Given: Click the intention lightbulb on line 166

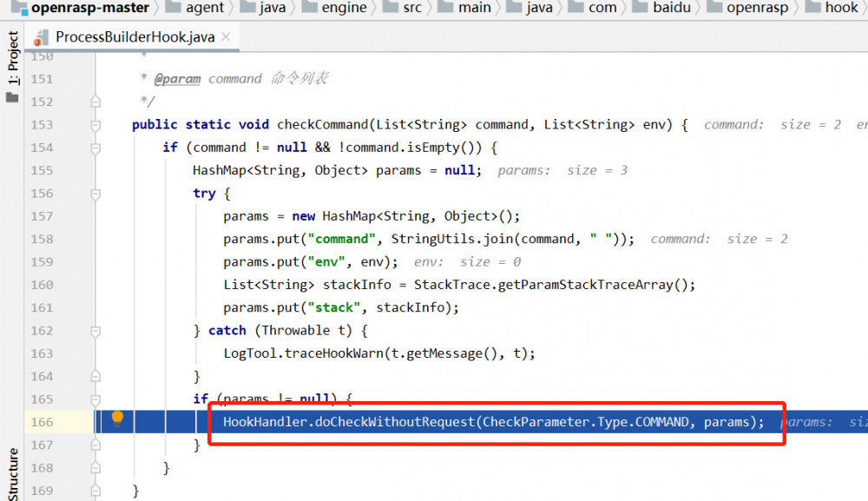Looking at the screenshot, I should (117, 419).
